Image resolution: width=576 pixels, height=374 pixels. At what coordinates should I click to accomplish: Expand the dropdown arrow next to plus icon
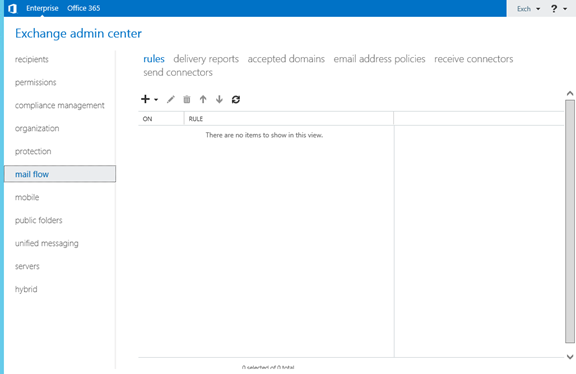(x=156, y=100)
